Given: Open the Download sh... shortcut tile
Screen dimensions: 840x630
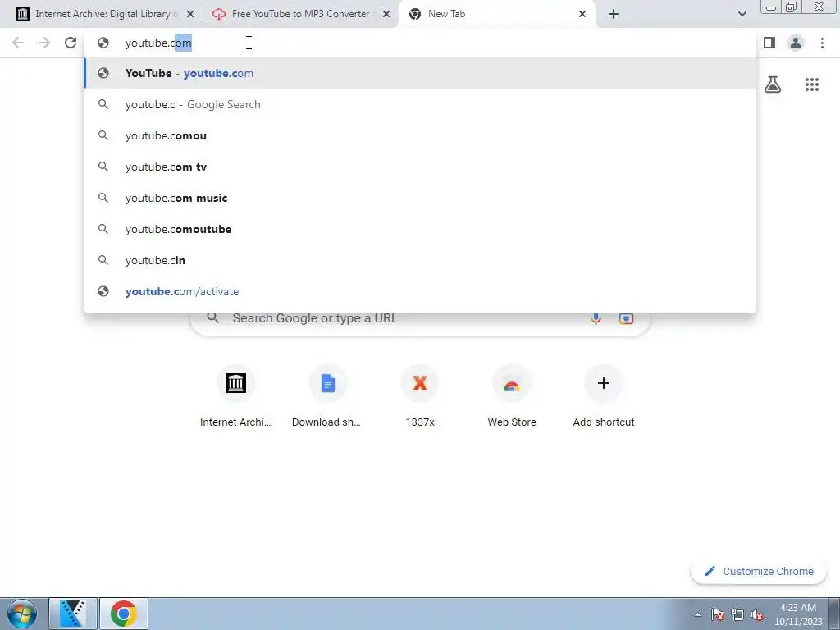Looking at the screenshot, I should 327,396.
